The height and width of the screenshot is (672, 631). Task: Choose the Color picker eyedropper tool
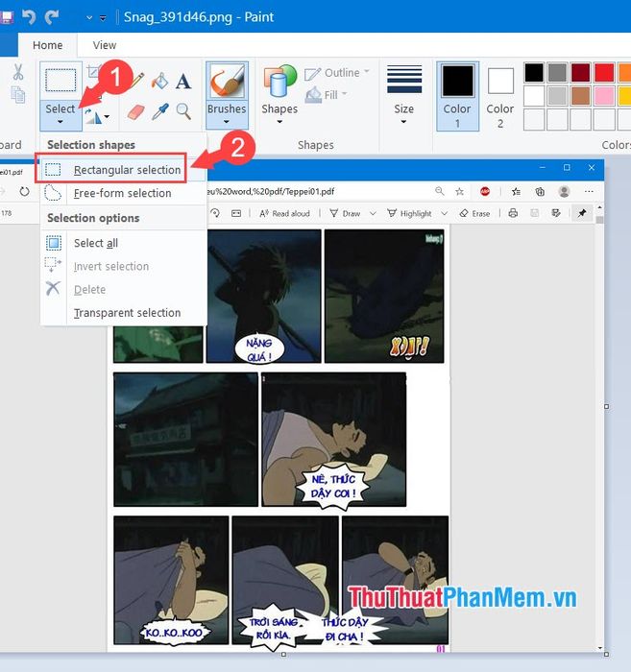click(159, 111)
